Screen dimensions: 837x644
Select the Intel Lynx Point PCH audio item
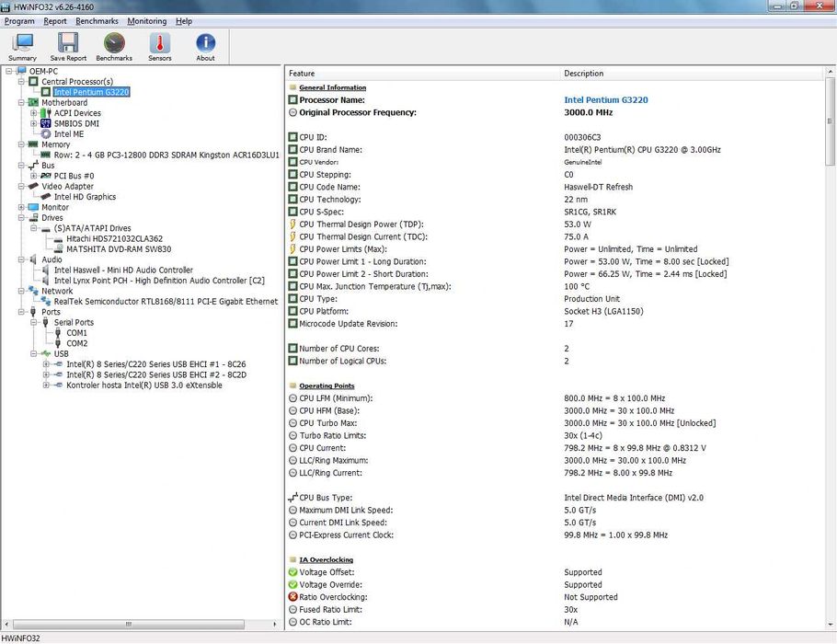pyautogui.click(x=159, y=281)
